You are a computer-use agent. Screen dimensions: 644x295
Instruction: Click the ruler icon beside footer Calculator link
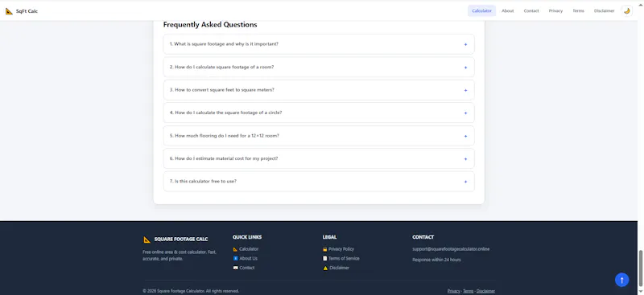pyautogui.click(x=235, y=249)
